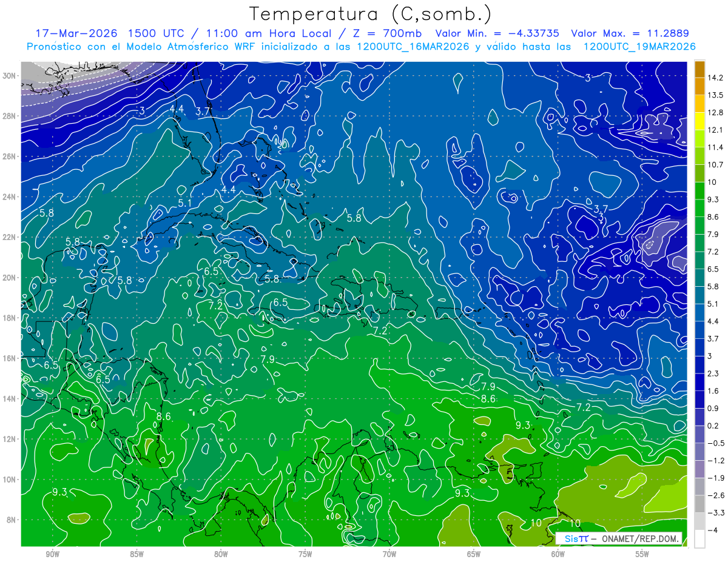Screen dimensions: 728x562
Task: Click the '-3.3' legend value
Action: click(x=715, y=513)
